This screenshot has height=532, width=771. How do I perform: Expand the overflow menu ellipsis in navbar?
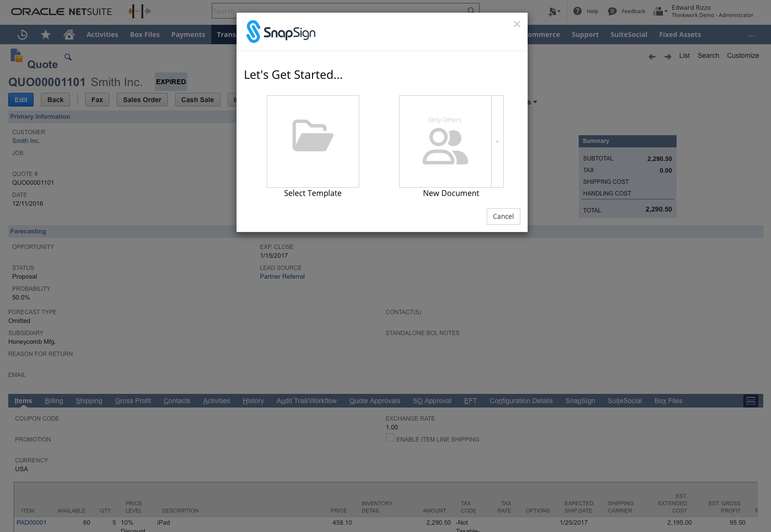752,35
